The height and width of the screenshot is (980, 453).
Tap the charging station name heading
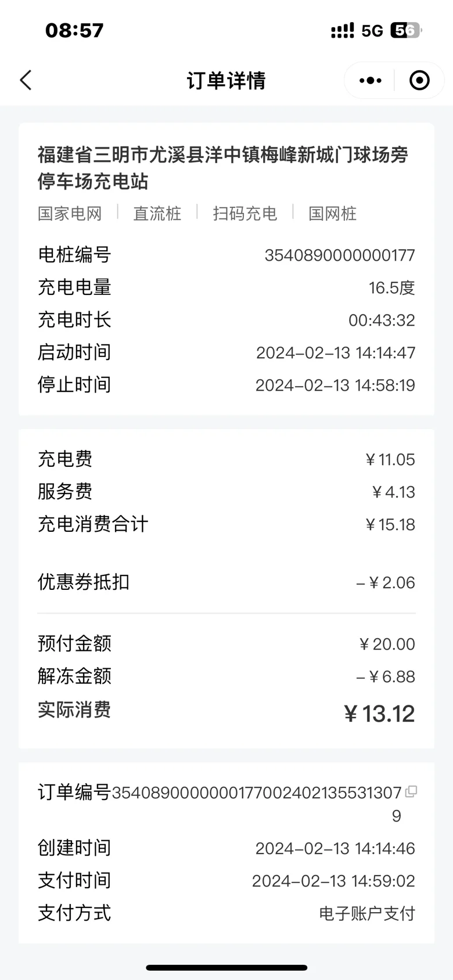click(223, 168)
